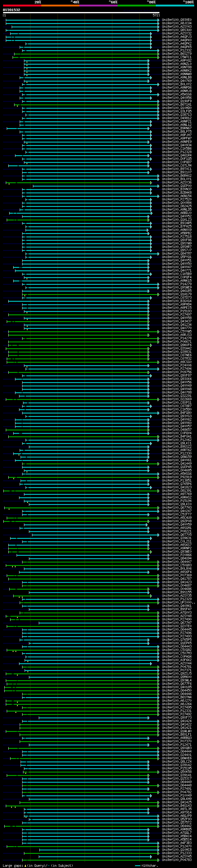Select UniRef100_P09756 label
Screen dimensions: 197x868
point(177,372)
